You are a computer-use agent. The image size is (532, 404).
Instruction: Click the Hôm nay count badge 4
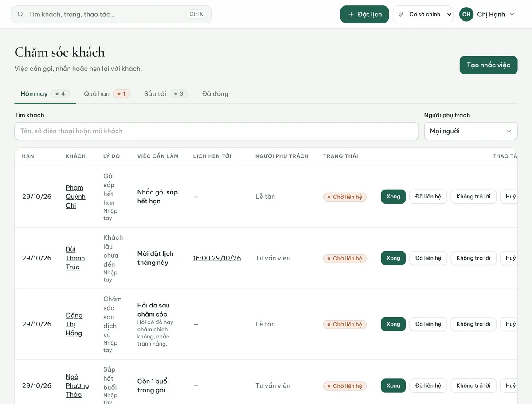point(60,94)
